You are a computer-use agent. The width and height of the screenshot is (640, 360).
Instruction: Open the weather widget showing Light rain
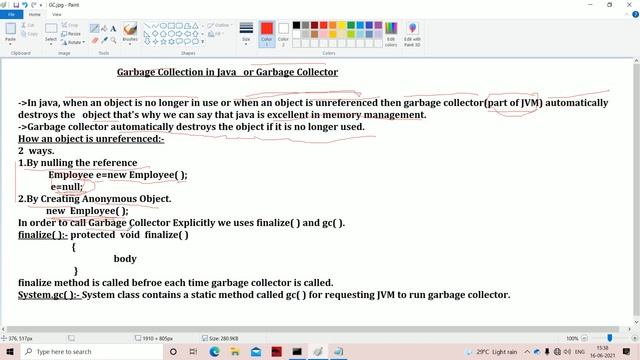pyautogui.click(x=492, y=352)
